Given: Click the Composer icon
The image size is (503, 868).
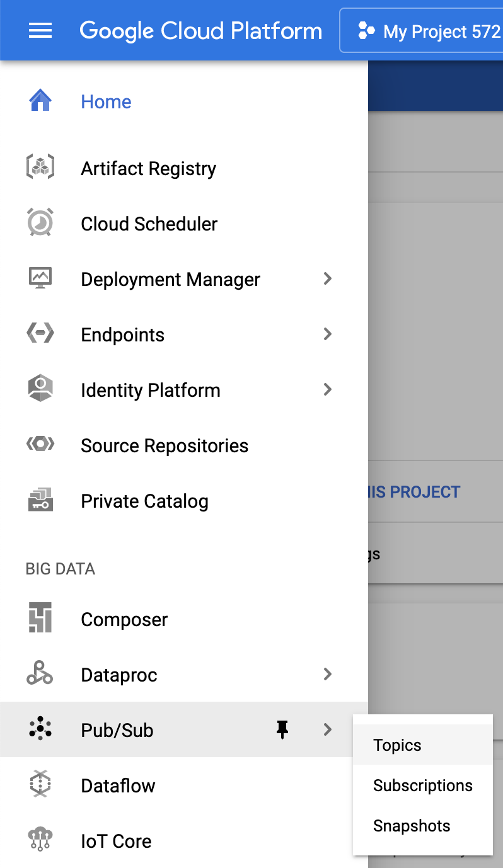Looking at the screenshot, I should [x=40, y=619].
